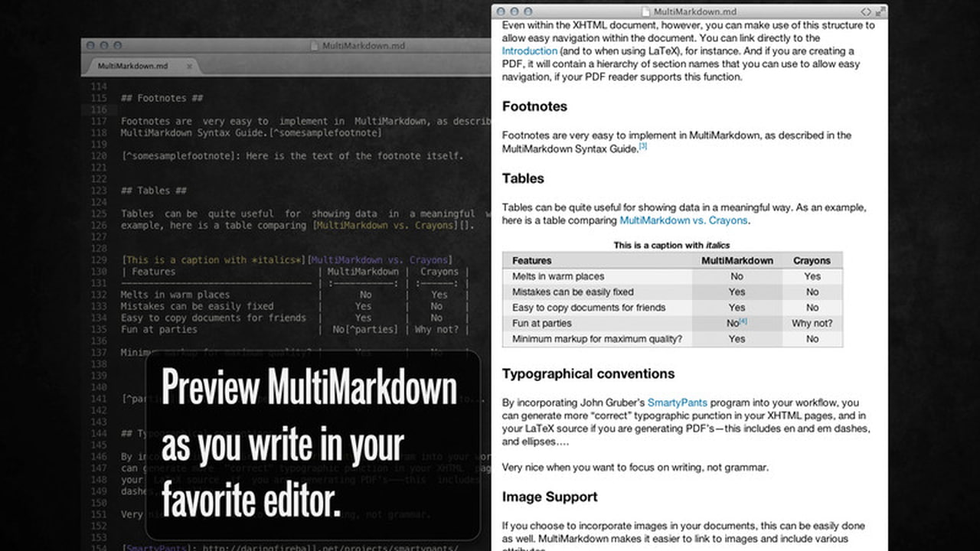Zoom the preview window with the third title bar button
The image size is (980, 551).
click(527, 11)
